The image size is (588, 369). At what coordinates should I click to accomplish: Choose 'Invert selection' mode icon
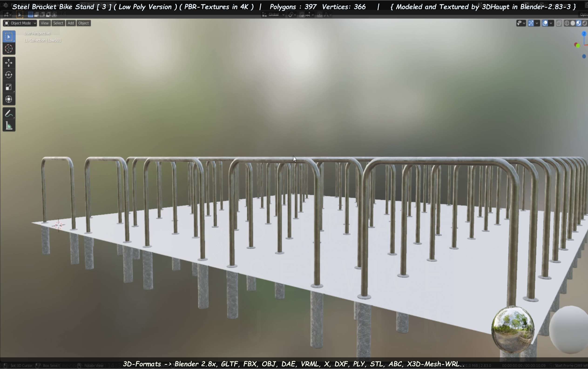coord(48,15)
